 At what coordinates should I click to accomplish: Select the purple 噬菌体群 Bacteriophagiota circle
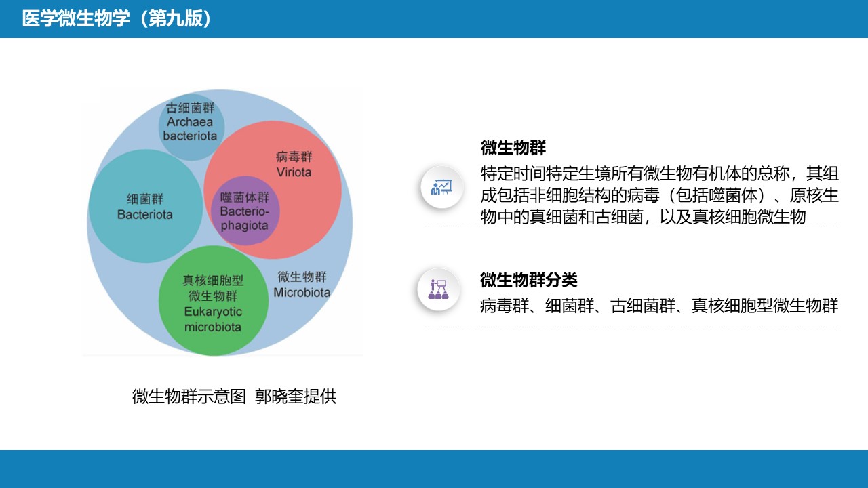point(244,211)
